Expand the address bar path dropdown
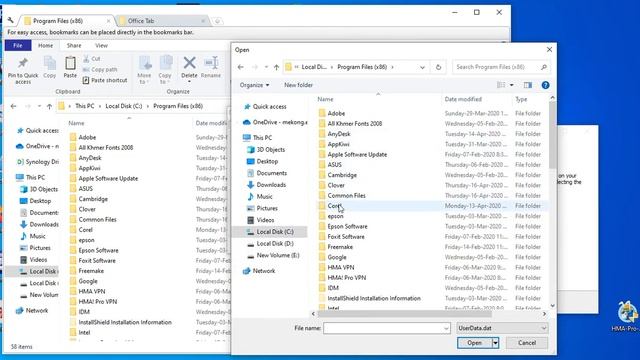Viewport: 640px width, 360px height. [x=422, y=67]
